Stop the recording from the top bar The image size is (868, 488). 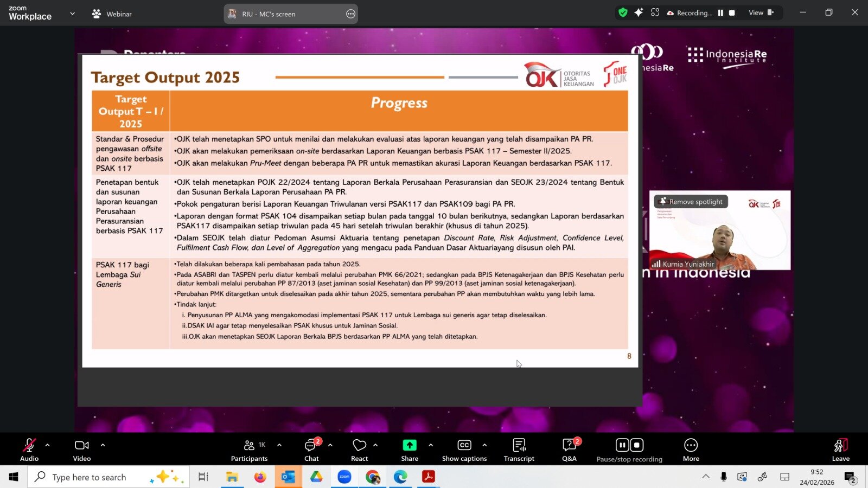pyautogui.click(x=732, y=13)
